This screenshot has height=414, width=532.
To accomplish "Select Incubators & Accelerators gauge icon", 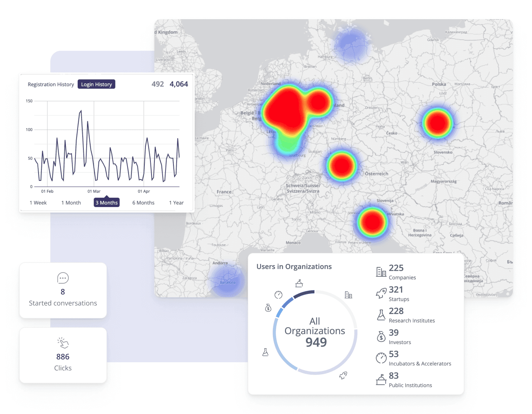I will [x=381, y=358].
